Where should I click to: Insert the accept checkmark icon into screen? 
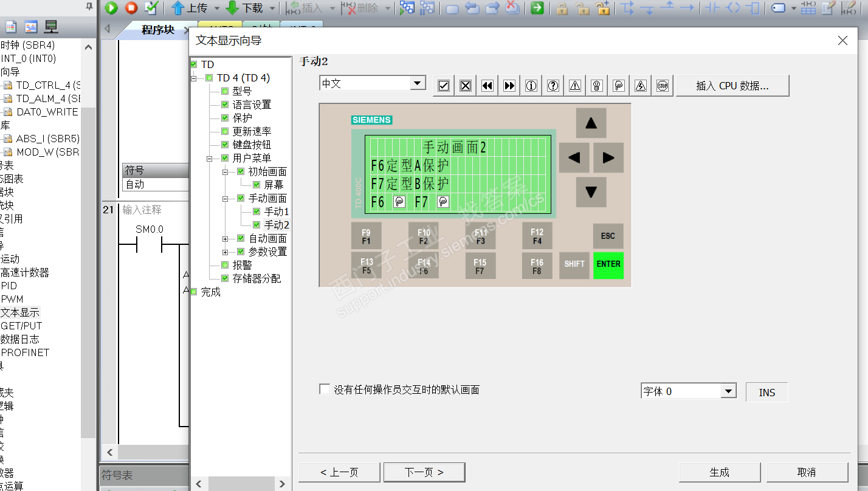(x=444, y=86)
